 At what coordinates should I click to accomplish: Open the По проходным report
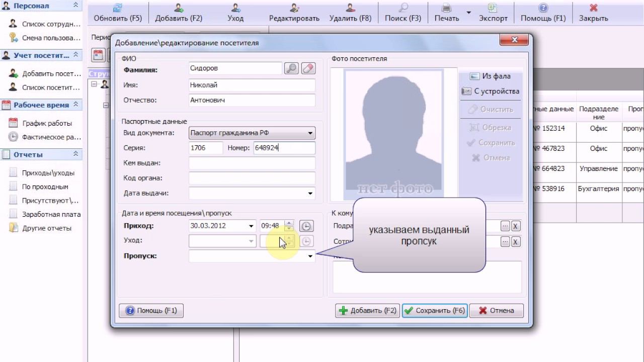tap(38, 187)
